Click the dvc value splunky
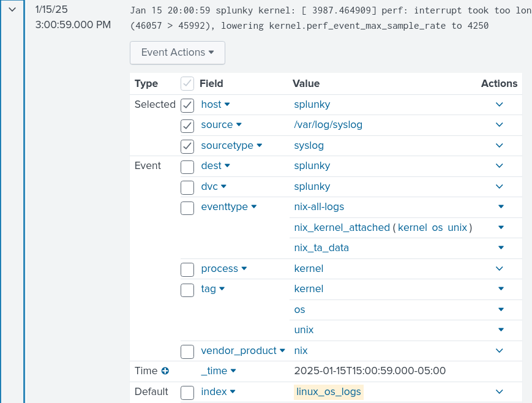This screenshot has width=532, height=403. point(312,187)
